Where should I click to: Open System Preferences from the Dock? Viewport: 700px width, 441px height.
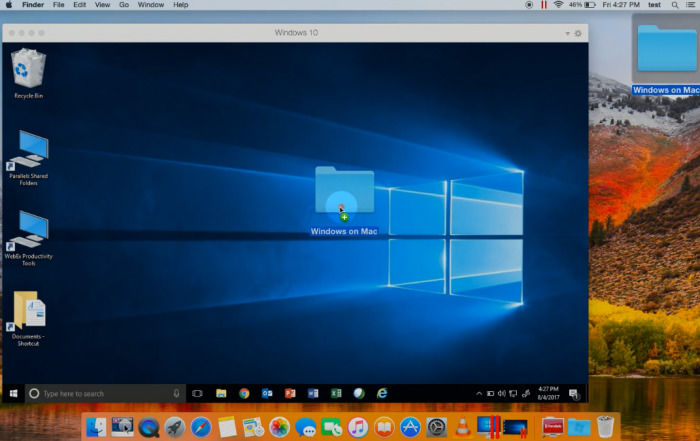[x=436, y=428]
